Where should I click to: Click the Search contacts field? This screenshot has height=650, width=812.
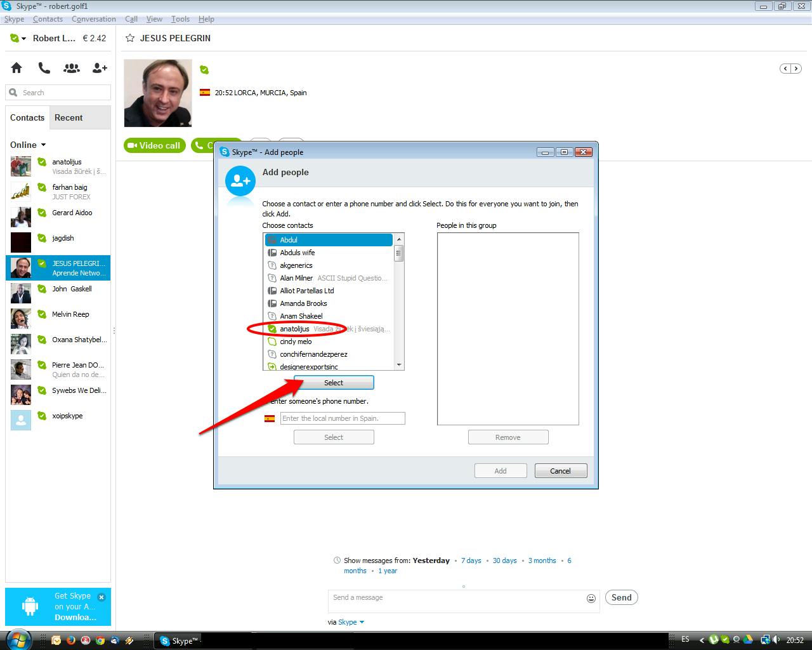[58, 93]
